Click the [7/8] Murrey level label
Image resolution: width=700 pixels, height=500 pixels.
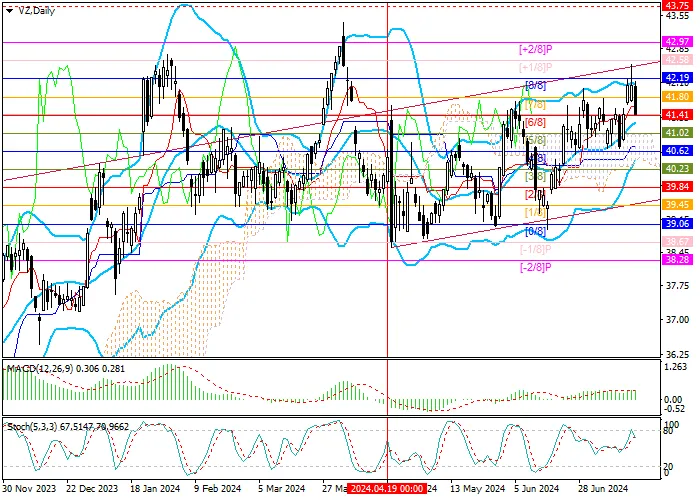coord(536,104)
